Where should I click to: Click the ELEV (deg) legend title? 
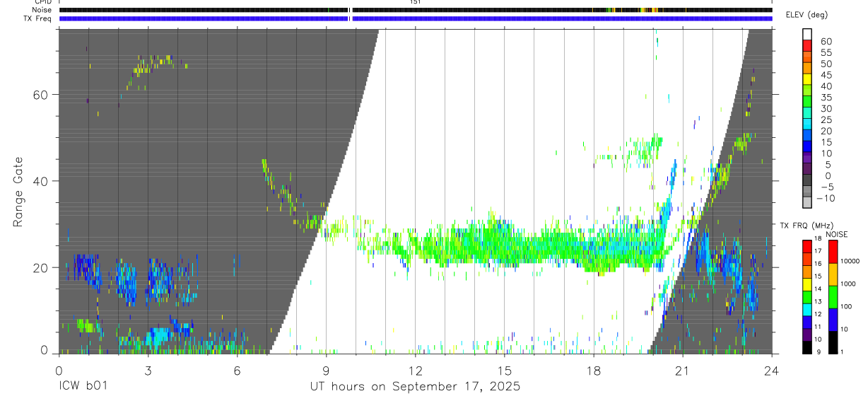[807, 15]
